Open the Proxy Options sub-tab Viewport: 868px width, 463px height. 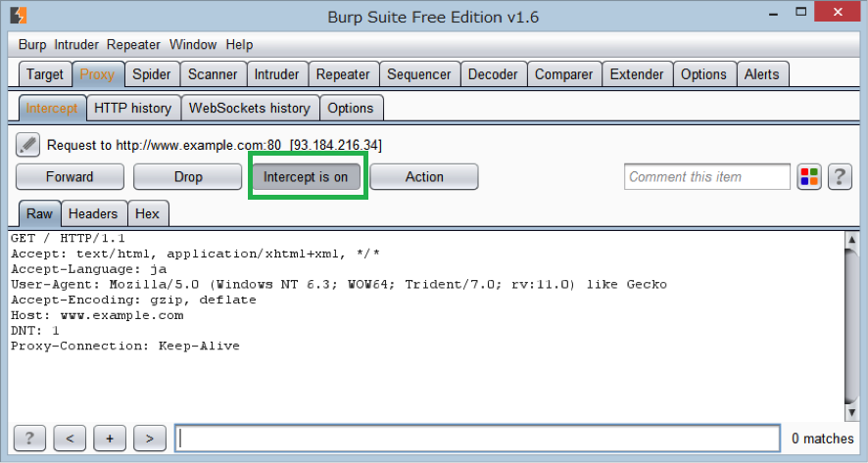click(351, 108)
